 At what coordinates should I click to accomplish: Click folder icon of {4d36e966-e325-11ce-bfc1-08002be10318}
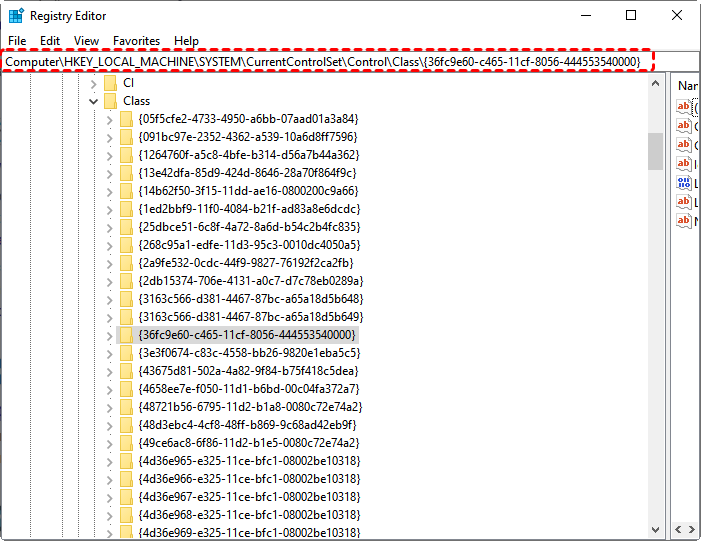pyautogui.click(x=127, y=479)
